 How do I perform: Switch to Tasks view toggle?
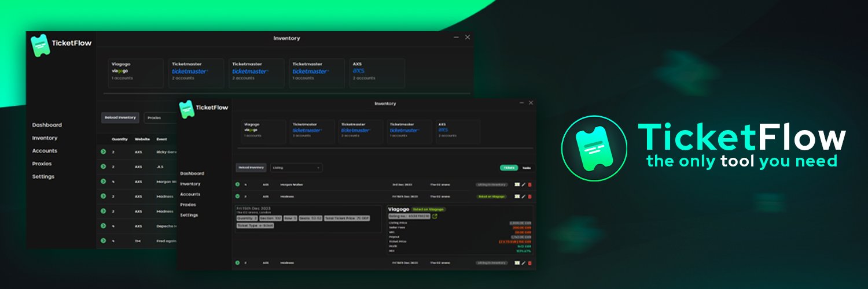click(x=527, y=168)
